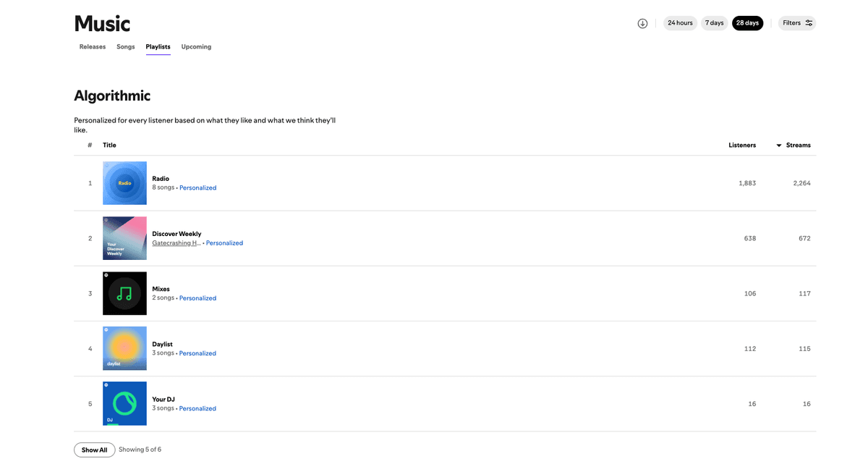
Task: Sort the table by Listeners column
Action: tap(742, 146)
